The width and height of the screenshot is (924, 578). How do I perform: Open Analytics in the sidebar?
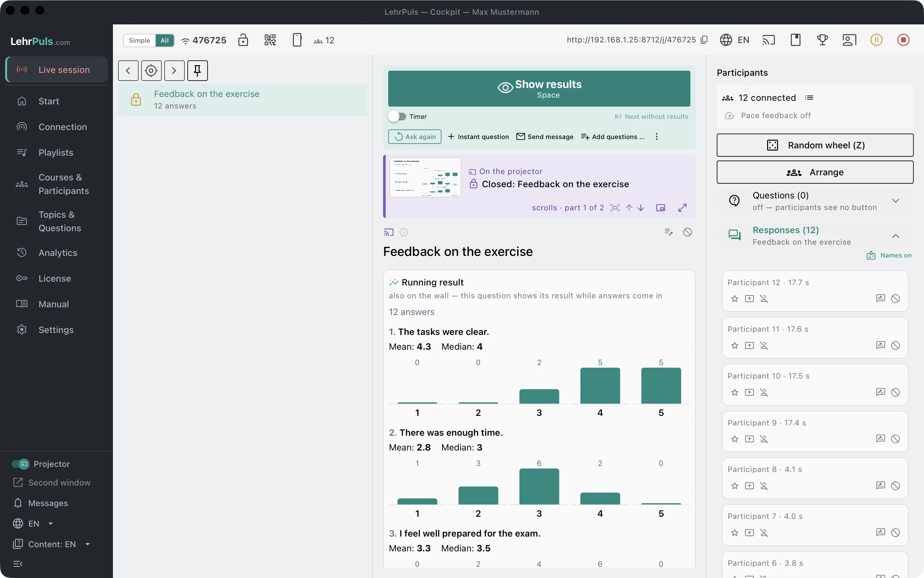[x=56, y=253]
